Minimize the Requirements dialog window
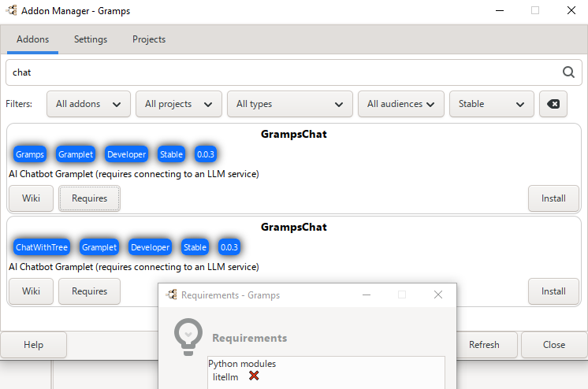The width and height of the screenshot is (588, 389). point(367,295)
